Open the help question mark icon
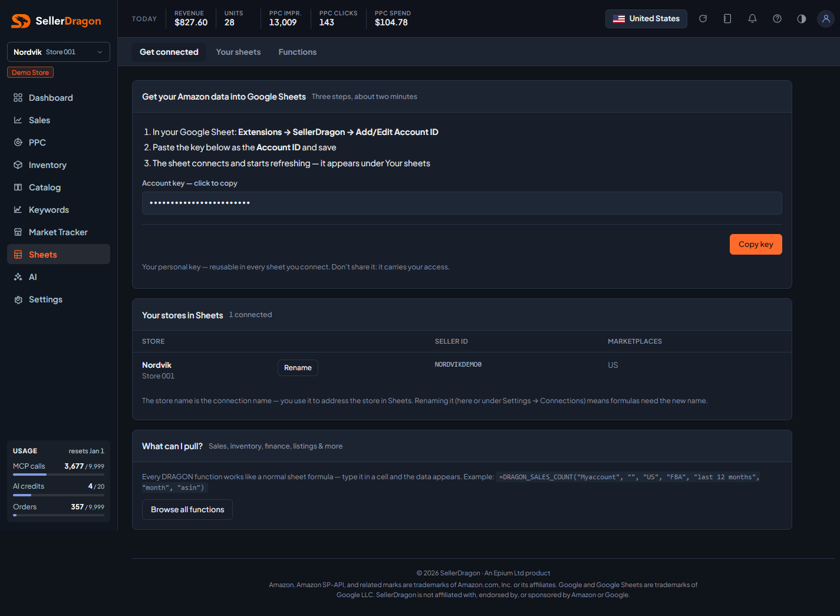 click(777, 19)
